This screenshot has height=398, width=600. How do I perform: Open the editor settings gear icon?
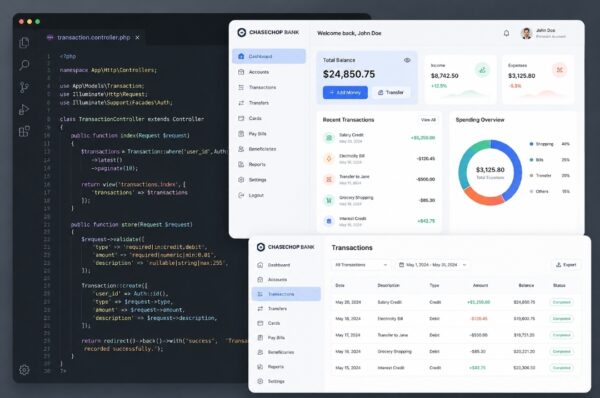coord(24,370)
